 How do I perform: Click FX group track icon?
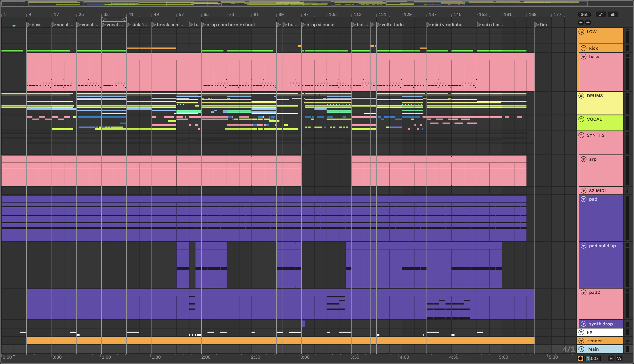tap(581, 332)
